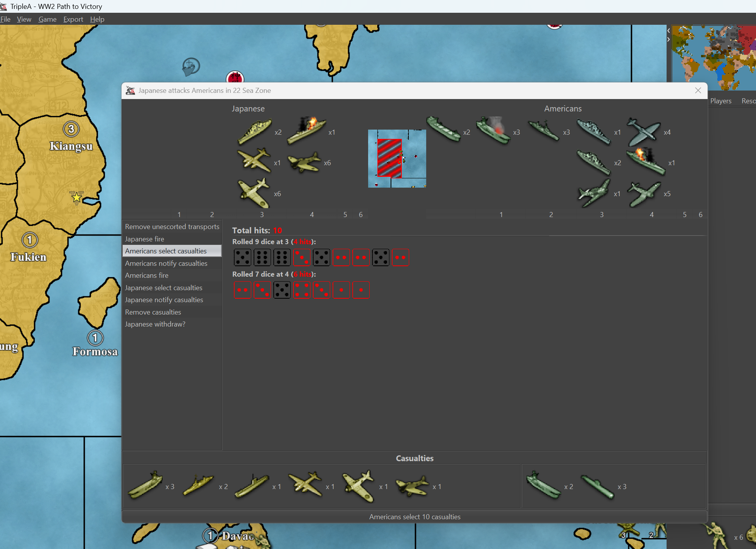This screenshot has height=549, width=756.
Task: Click the Kiangsu territory label
Action: pyautogui.click(x=71, y=146)
